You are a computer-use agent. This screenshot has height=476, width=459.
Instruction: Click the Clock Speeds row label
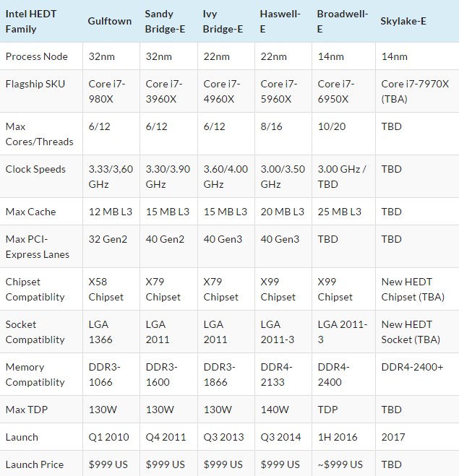coord(35,169)
